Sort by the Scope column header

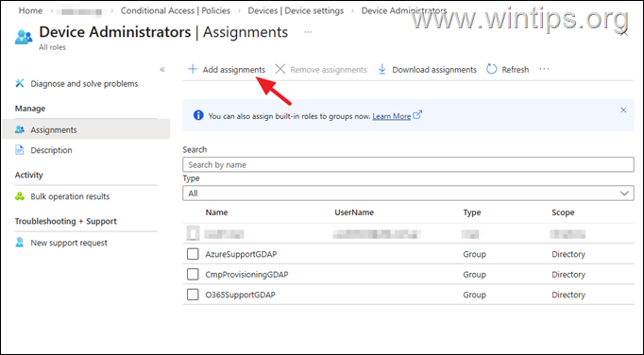(x=563, y=212)
